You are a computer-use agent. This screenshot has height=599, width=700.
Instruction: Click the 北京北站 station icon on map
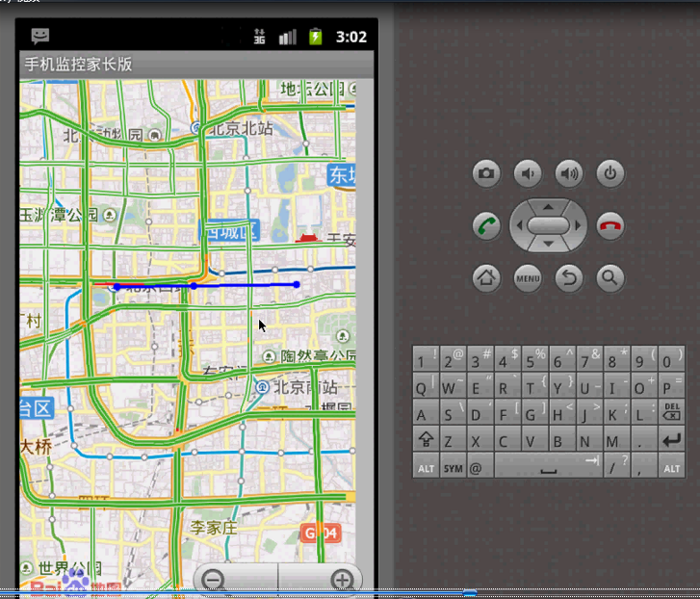point(195,128)
